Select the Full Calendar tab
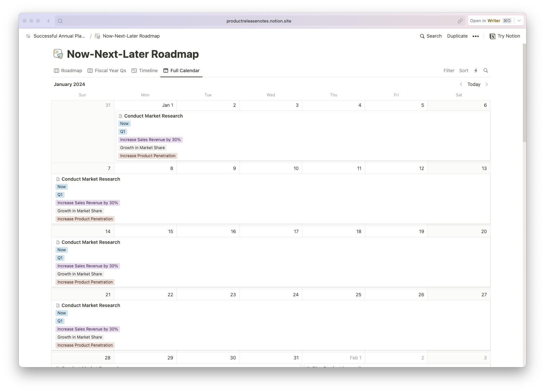The height and width of the screenshot is (392, 545). tap(181, 71)
